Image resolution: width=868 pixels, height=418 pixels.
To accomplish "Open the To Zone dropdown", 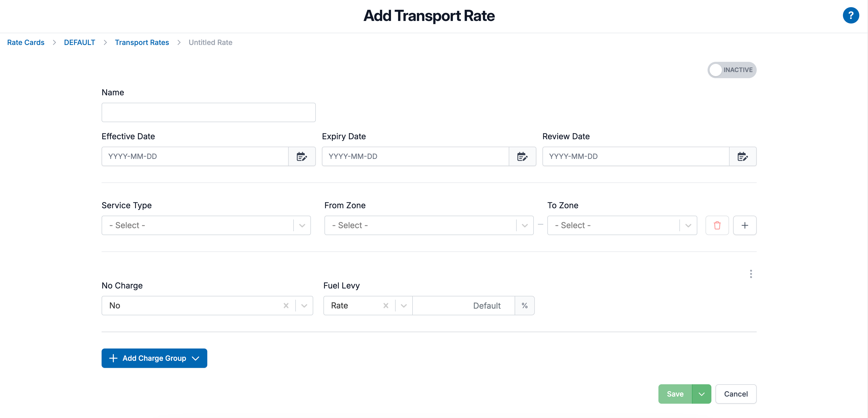I will (x=688, y=225).
